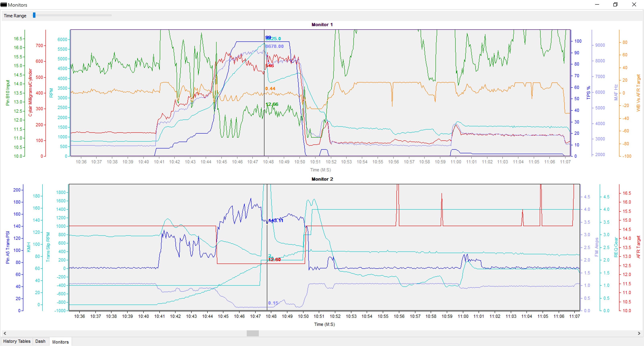Click the Monitor 2 chart title

322,179
